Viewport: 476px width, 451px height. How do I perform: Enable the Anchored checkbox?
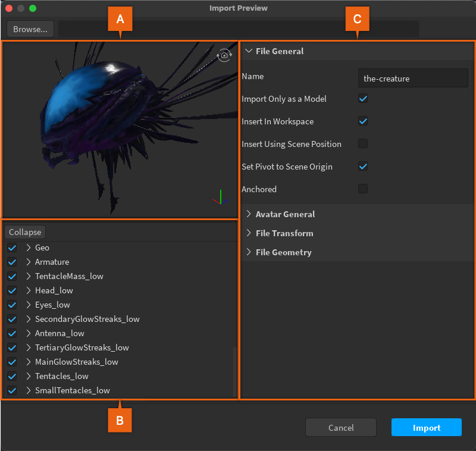(x=363, y=189)
